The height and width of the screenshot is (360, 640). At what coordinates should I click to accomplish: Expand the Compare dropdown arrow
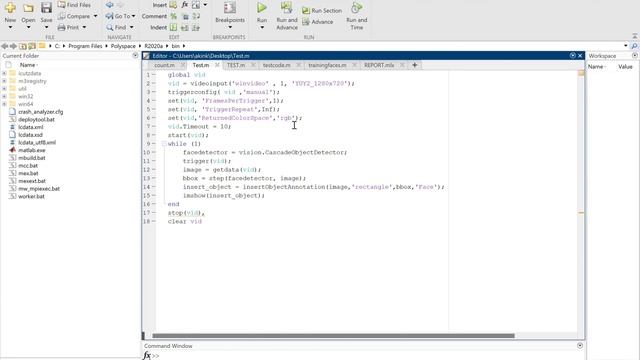click(x=96, y=16)
